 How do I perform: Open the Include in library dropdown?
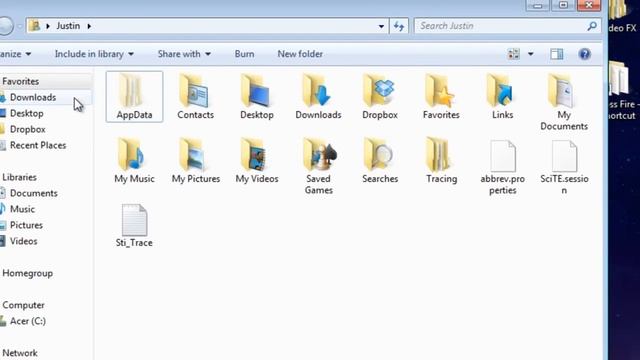pyautogui.click(x=94, y=54)
